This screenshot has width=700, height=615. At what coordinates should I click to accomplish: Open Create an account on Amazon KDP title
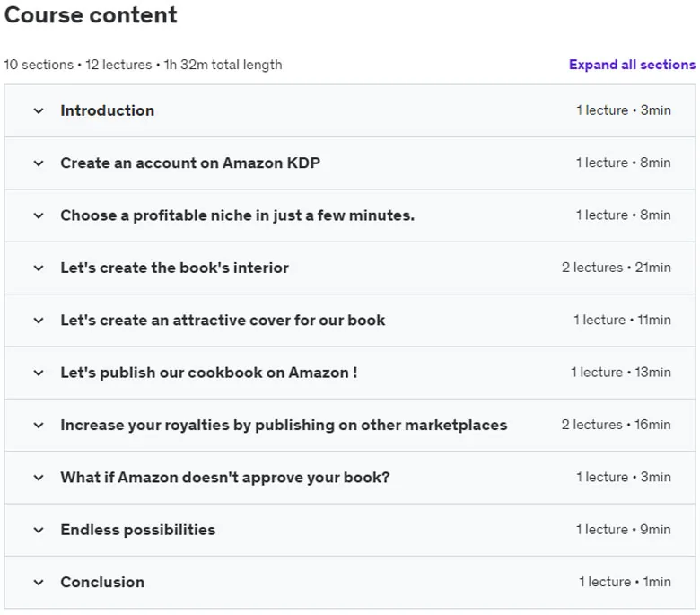pyautogui.click(x=190, y=163)
